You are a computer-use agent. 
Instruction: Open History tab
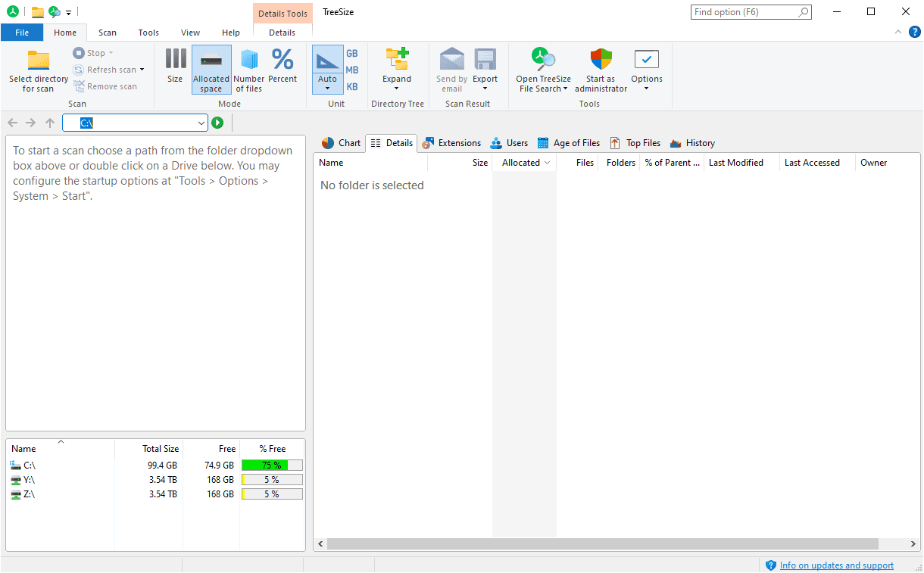point(692,143)
